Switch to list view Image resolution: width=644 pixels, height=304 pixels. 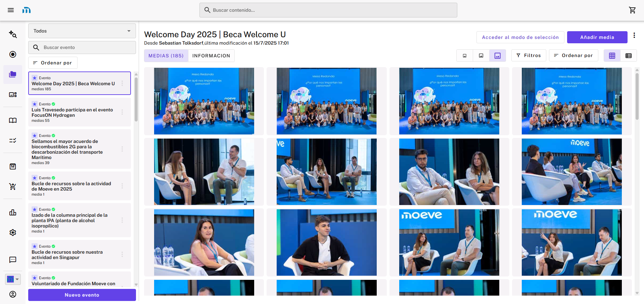pos(629,56)
